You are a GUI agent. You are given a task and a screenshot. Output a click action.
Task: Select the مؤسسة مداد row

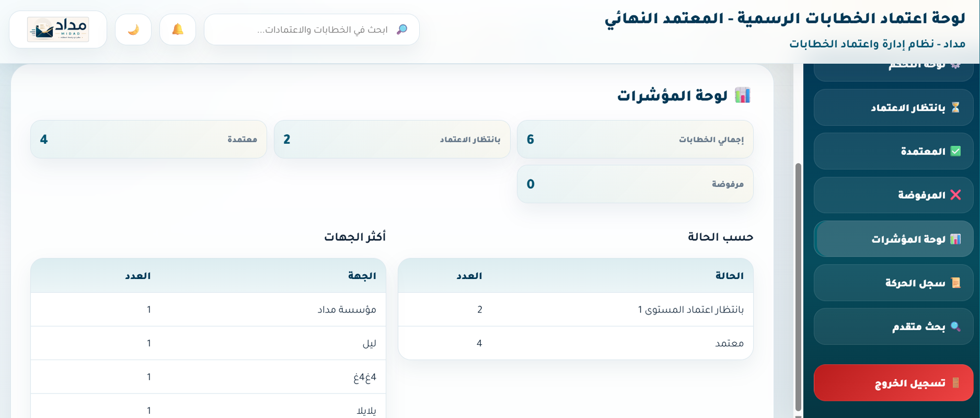click(208, 309)
